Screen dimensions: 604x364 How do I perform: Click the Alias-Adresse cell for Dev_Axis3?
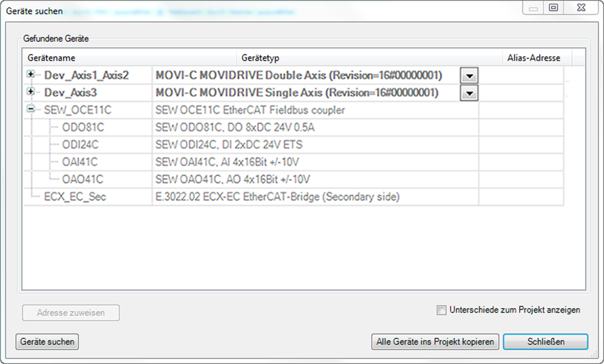pos(521,93)
